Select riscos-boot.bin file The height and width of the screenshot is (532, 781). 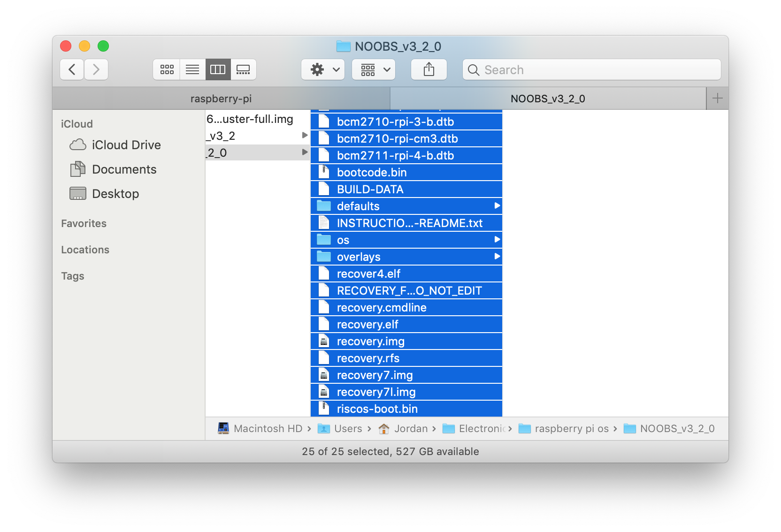406,409
